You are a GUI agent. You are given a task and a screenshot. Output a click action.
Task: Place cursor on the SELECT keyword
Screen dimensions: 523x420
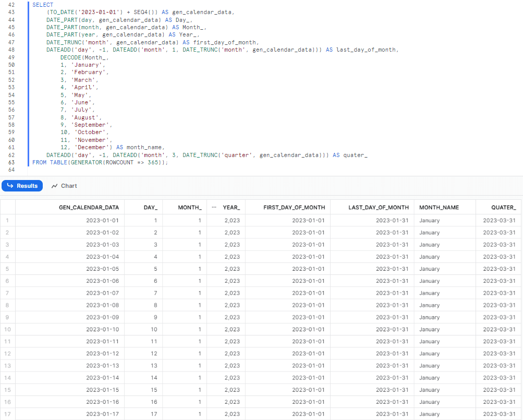[x=42, y=5]
